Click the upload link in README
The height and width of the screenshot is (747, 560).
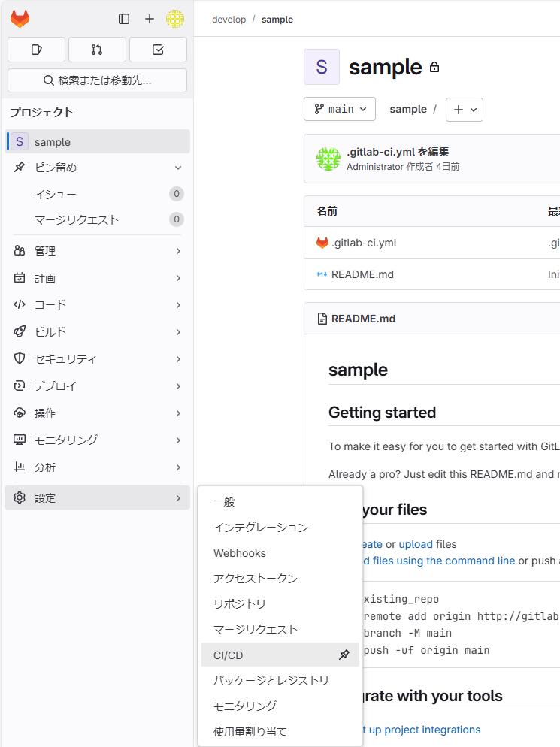416,544
